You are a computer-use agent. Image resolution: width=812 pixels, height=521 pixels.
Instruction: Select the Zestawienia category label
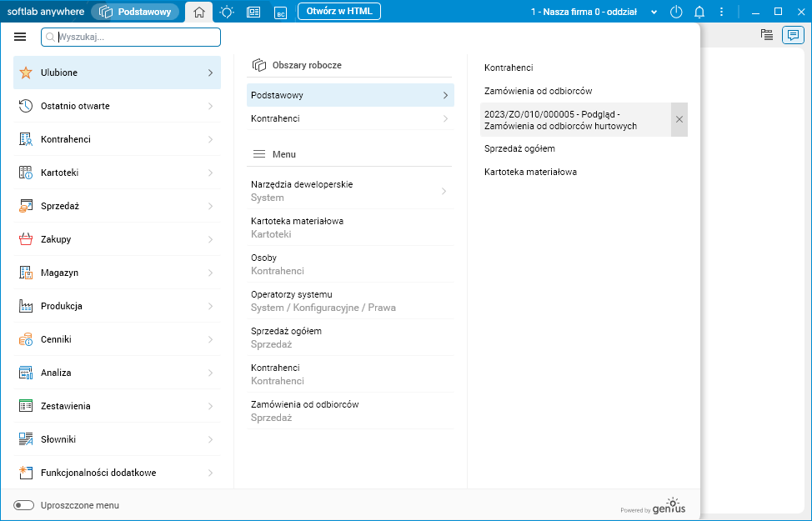click(66, 406)
